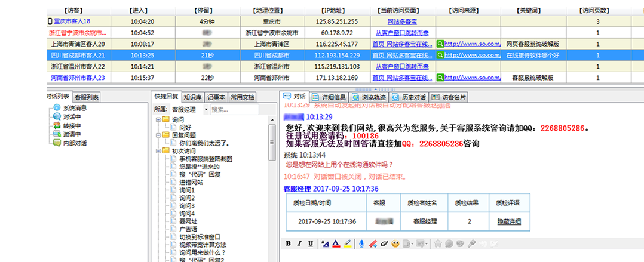This screenshot has height=262, width=644.
Task: Choose the yellow highlight color tool
Action: click(x=348, y=243)
